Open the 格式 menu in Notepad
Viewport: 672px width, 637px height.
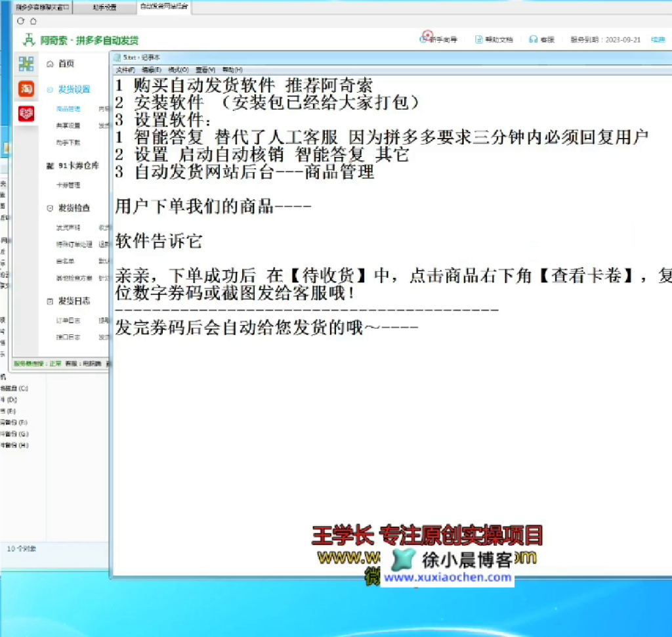tap(178, 70)
